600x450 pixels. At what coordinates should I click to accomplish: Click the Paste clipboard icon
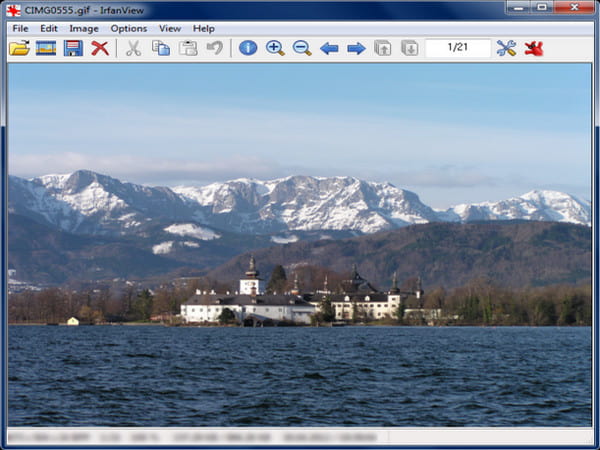[x=188, y=48]
